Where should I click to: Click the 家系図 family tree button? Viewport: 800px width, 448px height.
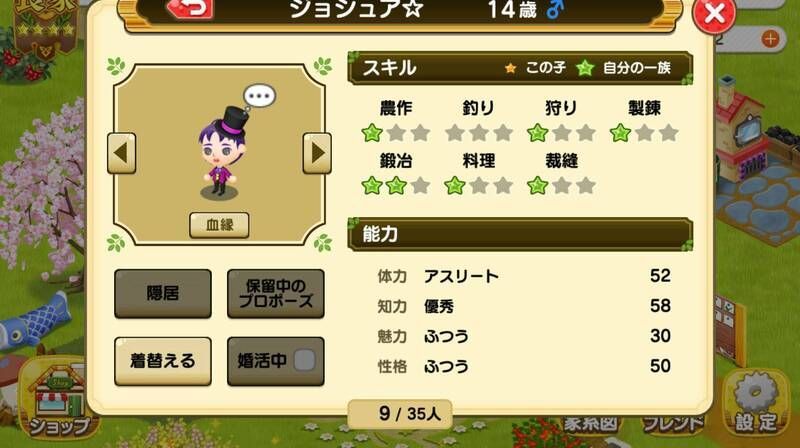tap(590, 424)
